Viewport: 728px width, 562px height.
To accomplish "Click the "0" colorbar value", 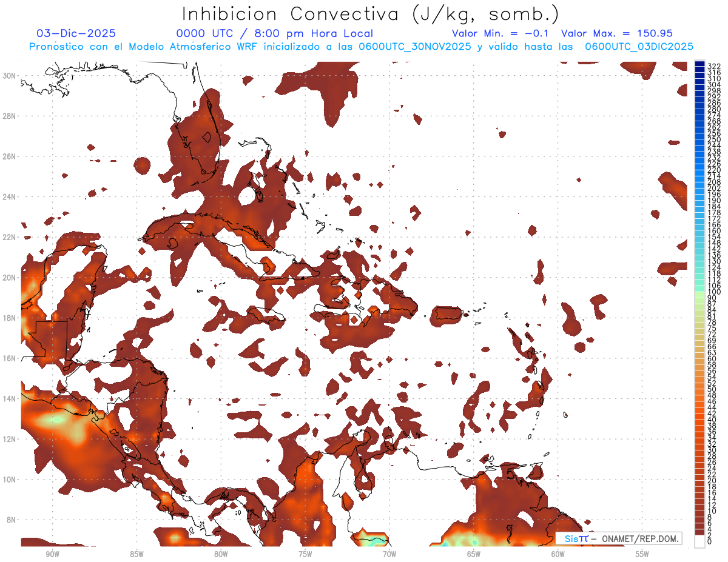I will pyautogui.click(x=710, y=541).
